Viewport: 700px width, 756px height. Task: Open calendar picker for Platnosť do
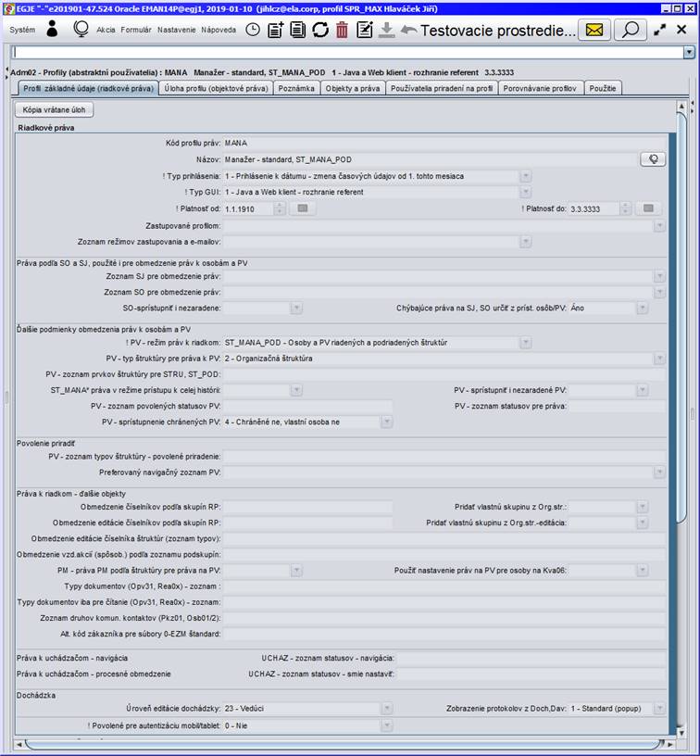point(648,208)
